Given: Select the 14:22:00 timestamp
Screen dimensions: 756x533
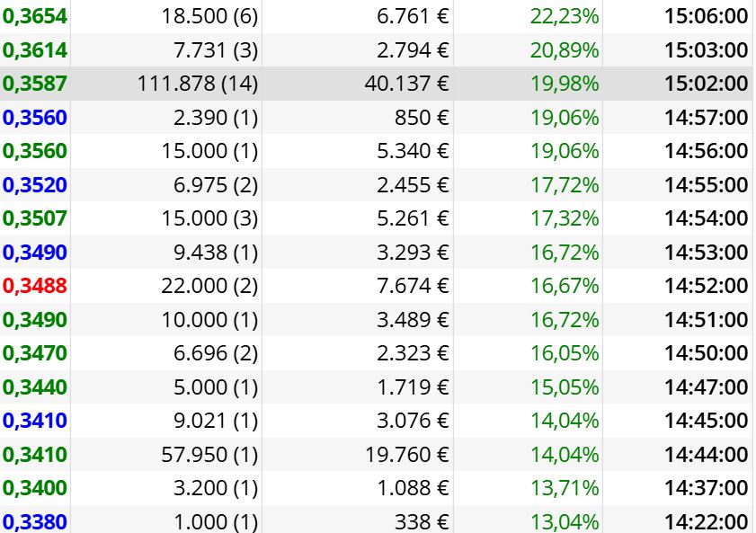Looking at the screenshot, I should [707, 522].
